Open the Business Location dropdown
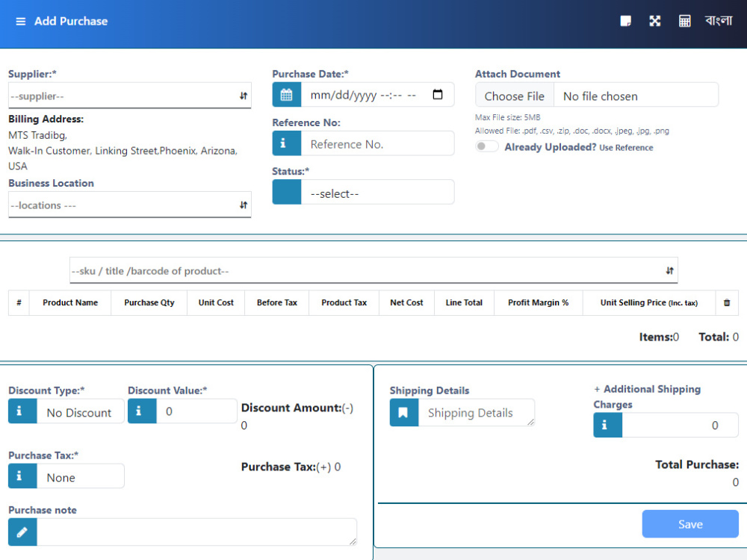 pyautogui.click(x=129, y=205)
